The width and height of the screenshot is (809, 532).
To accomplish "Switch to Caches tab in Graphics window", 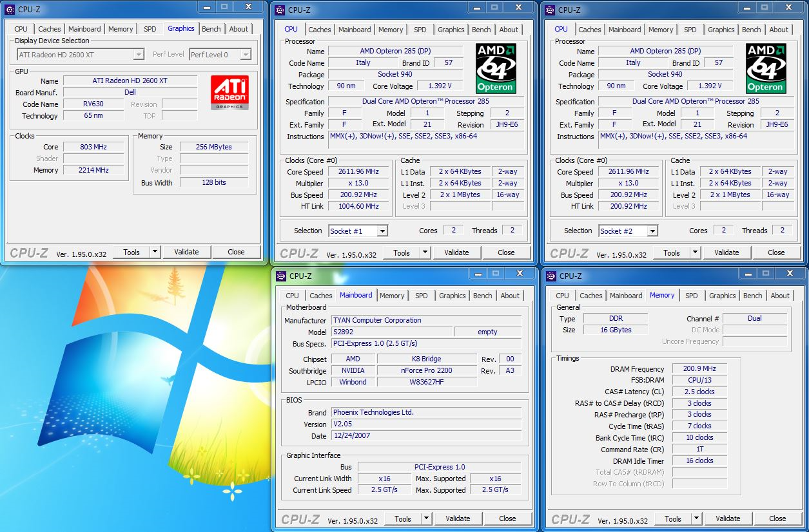I will click(49, 29).
